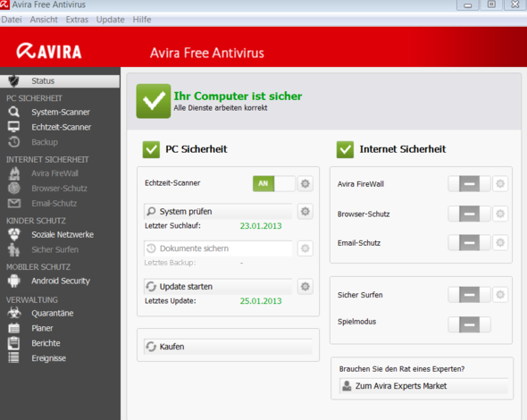Click the Letztes Update label
The width and height of the screenshot is (527, 420).
coord(170,301)
